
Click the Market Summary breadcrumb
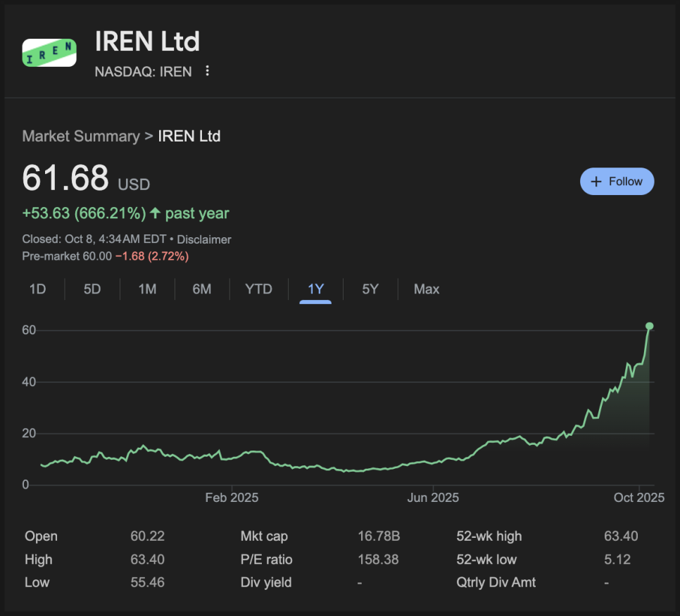pyautogui.click(x=81, y=137)
